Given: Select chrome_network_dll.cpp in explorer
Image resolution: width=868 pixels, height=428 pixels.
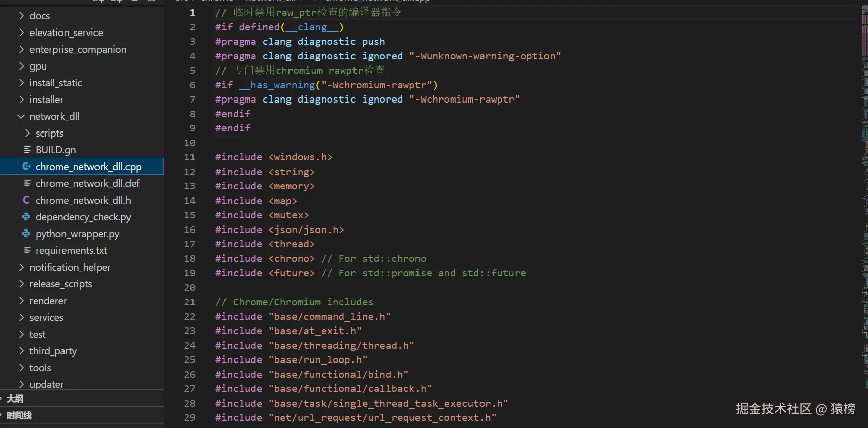Looking at the screenshot, I should [x=82, y=167].
